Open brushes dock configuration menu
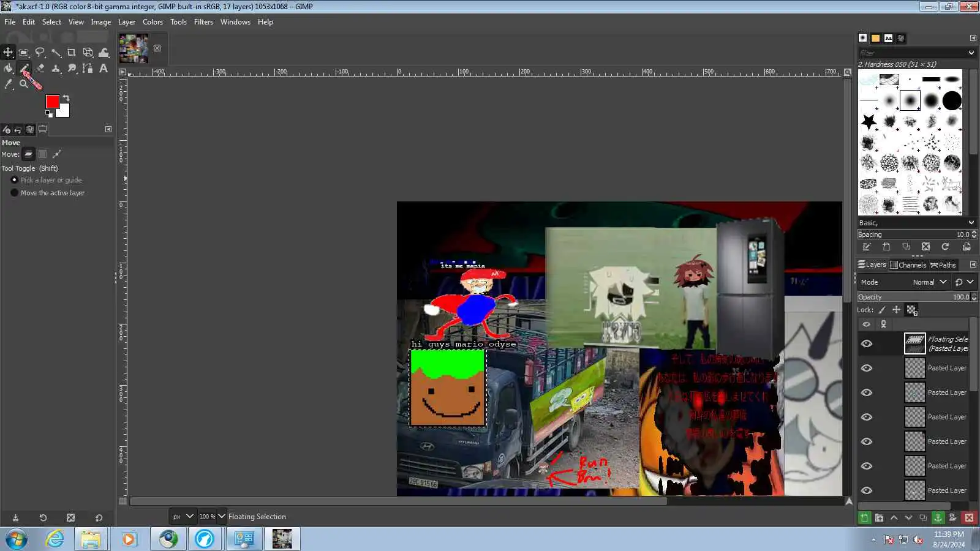 click(x=973, y=38)
